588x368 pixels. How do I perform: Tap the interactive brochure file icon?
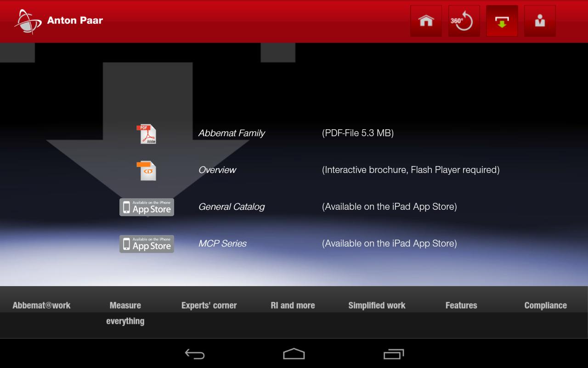click(147, 171)
